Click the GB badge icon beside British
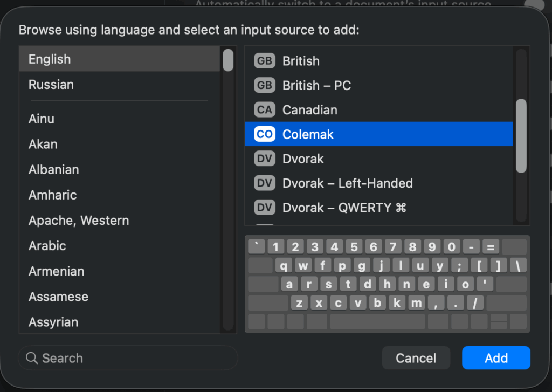Viewport: 552px width, 392px height. click(x=264, y=61)
